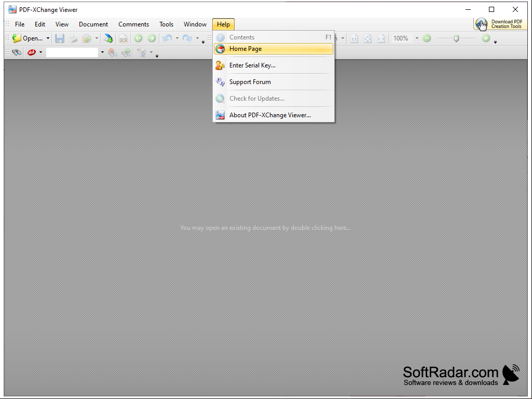
Task: Click the zoom slider handle
Action: click(x=456, y=38)
